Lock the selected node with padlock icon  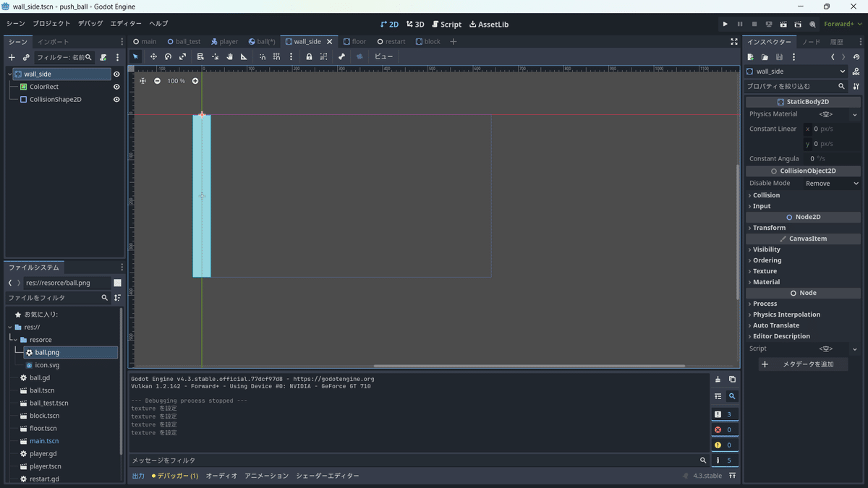coord(309,56)
